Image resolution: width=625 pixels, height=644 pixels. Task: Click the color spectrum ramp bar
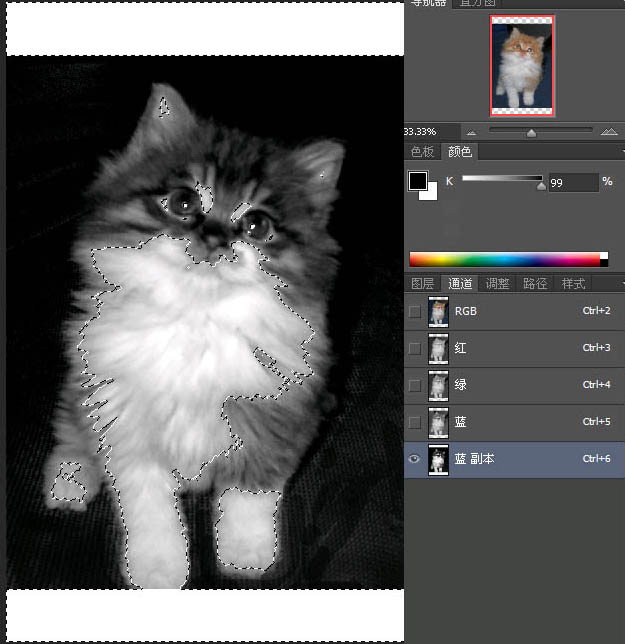click(508, 259)
